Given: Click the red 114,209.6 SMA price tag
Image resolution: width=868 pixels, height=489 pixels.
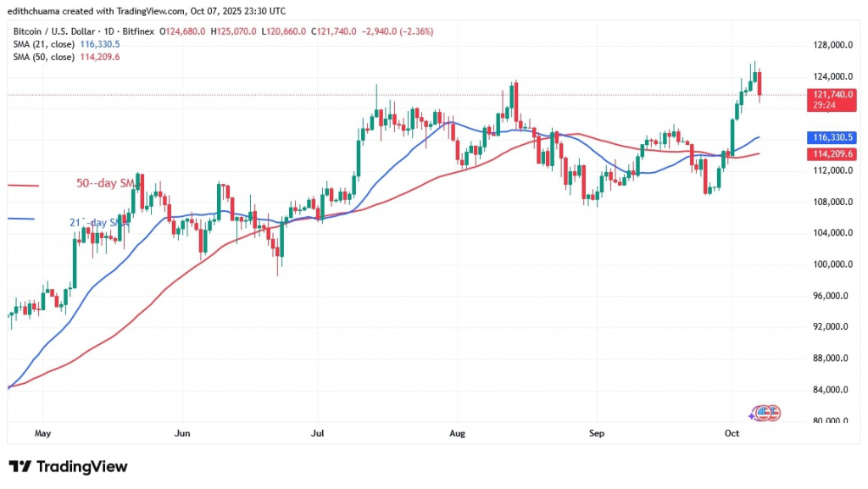Looking at the screenshot, I should (832, 153).
